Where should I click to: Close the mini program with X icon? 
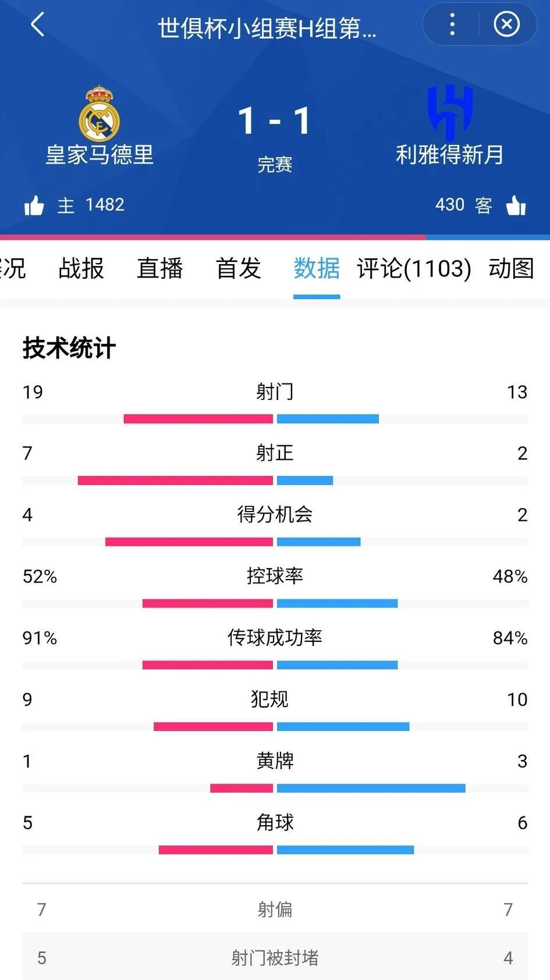pyautogui.click(x=506, y=24)
